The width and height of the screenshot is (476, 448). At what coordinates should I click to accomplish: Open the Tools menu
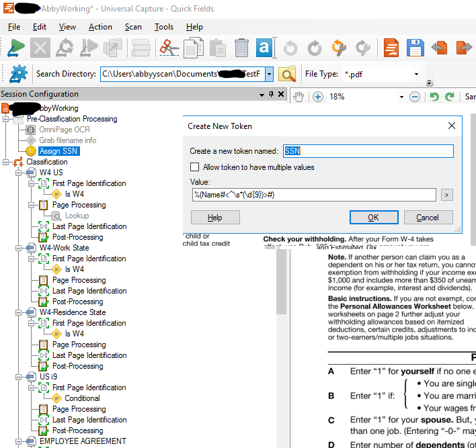pyautogui.click(x=164, y=27)
